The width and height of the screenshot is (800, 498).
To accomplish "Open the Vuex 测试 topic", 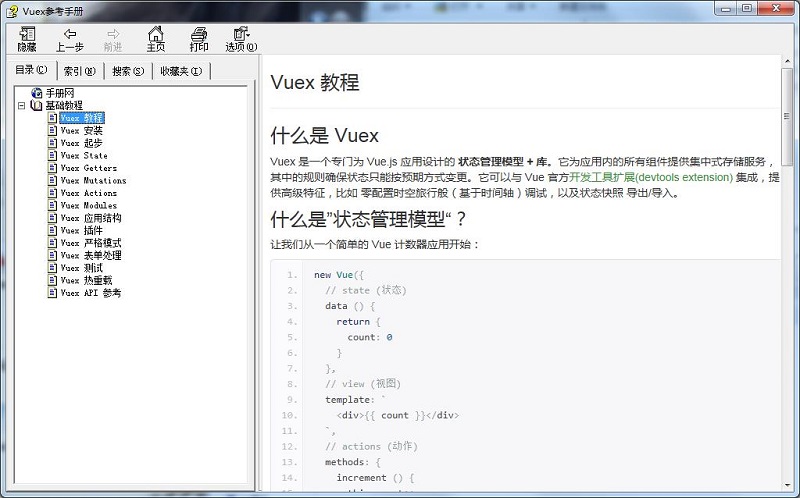I will (x=82, y=268).
